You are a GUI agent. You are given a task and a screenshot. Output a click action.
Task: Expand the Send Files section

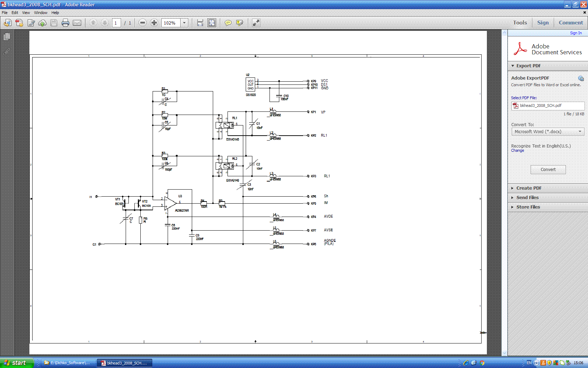[x=527, y=198]
